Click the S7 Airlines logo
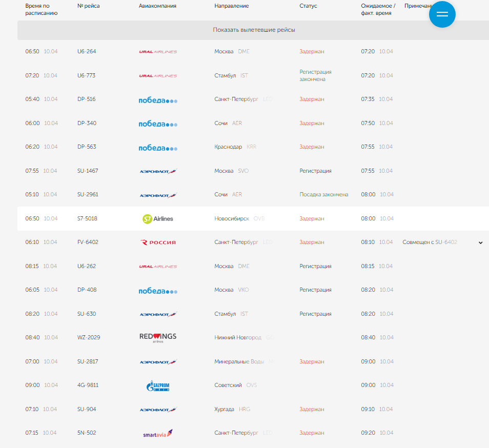 click(158, 219)
